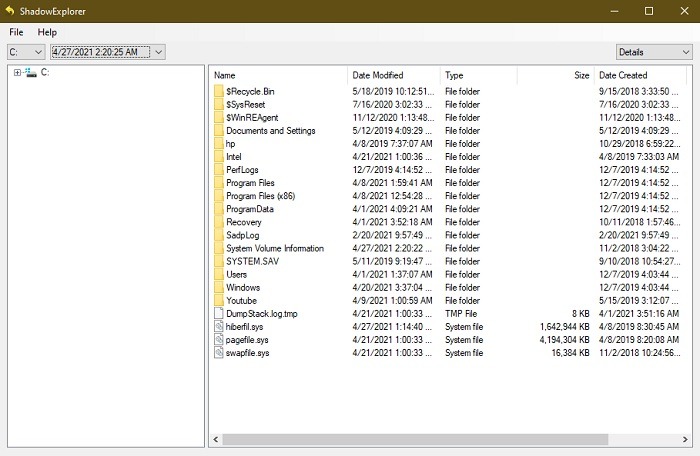Sort by the Name column header
Image resolution: width=700 pixels, height=456 pixels.
tap(279, 75)
